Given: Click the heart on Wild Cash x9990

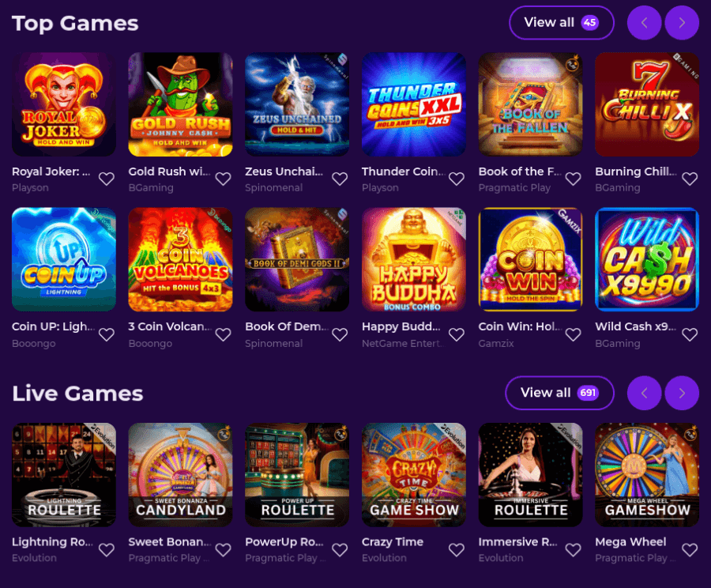Looking at the screenshot, I should tap(690, 335).
